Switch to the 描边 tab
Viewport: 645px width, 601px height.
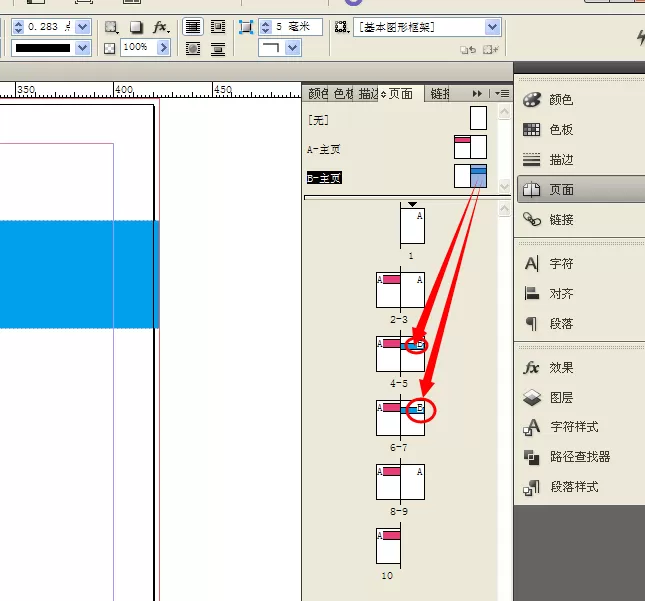tap(367, 94)
